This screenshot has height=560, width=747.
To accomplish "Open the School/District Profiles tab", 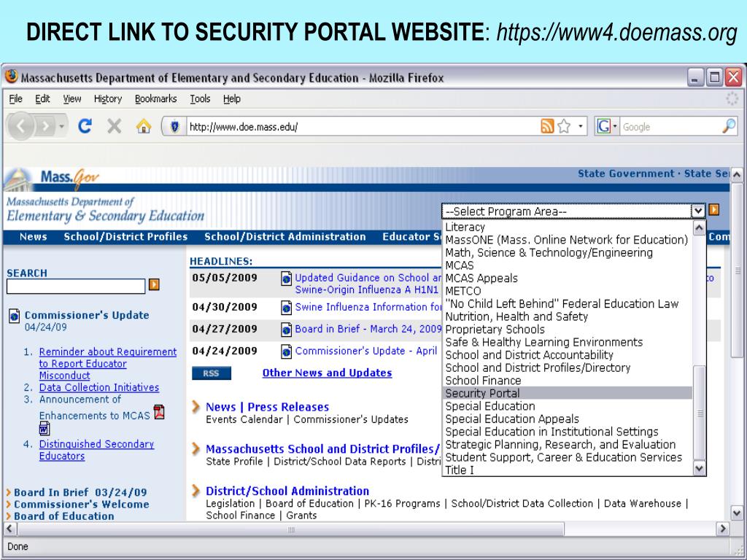I will (125, 237).
